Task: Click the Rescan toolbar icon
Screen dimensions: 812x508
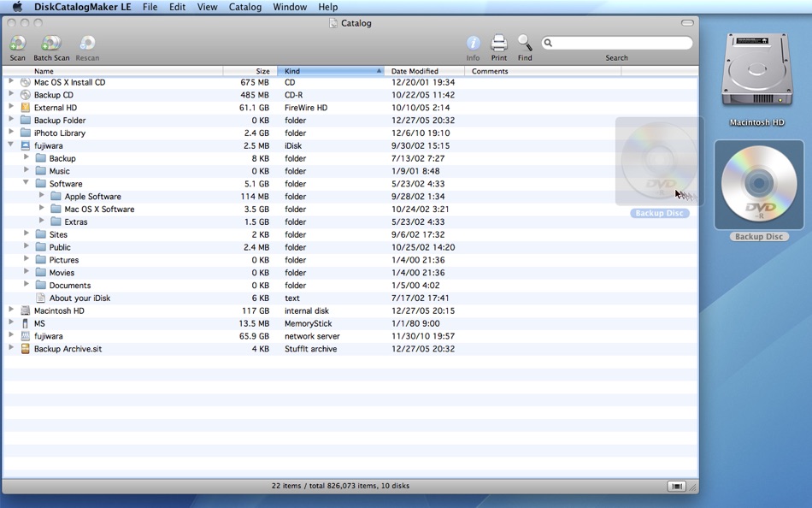Action: coord(87,43)
